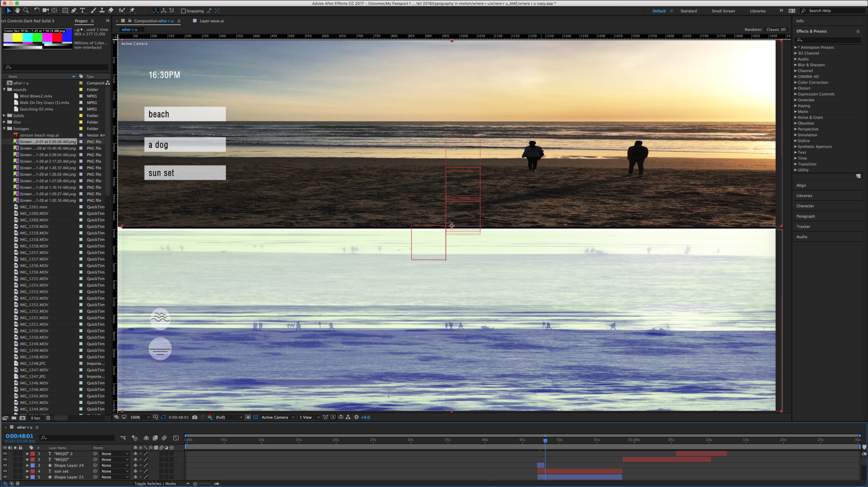Switch to Small Screen workspace
This screenshot has height=487, width=868.
pos(723,11)
